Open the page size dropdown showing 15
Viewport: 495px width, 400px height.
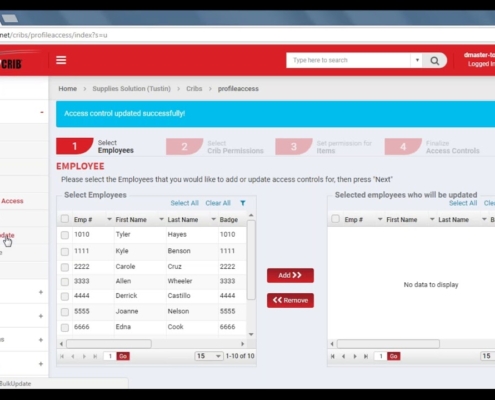tap(209, 356)
